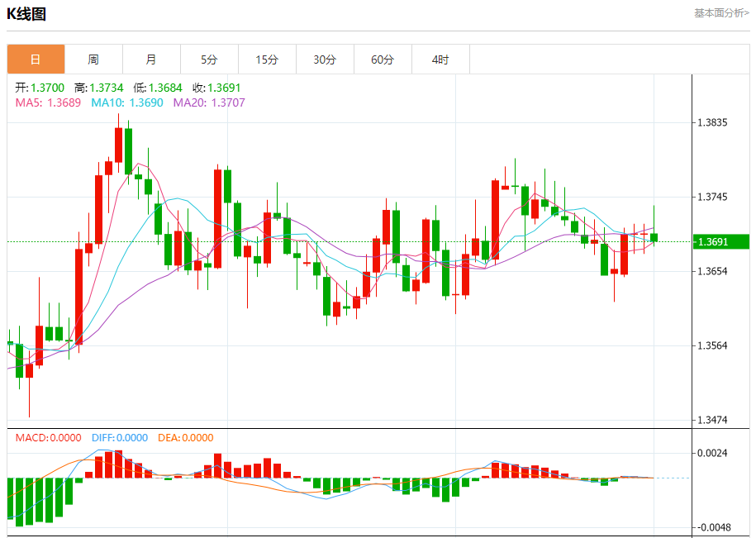Open the 基本面分析> link
The width and height of the screenshot is (756, 538).
[722, 13]
